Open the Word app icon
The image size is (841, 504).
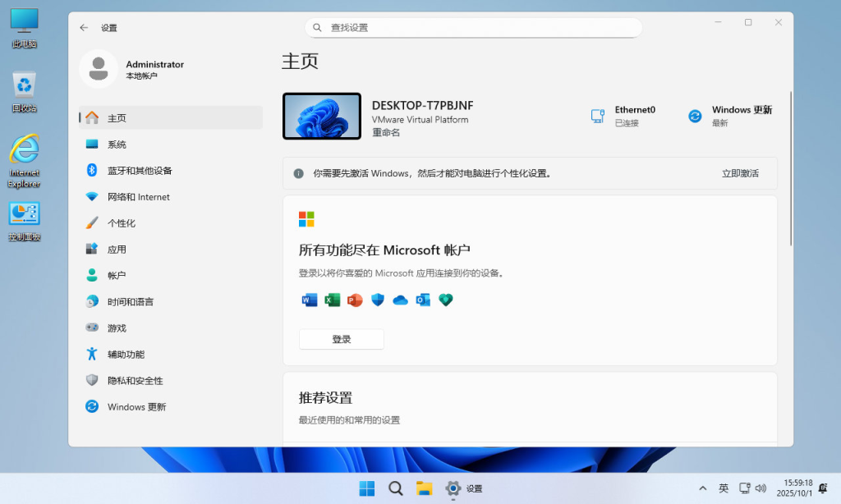pyautogui.click(x=310, y=300)
